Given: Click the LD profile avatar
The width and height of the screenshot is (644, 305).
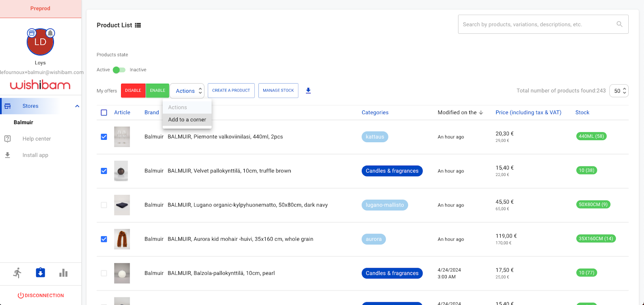Looking at the screenshot, I should [x=40, y=42].
